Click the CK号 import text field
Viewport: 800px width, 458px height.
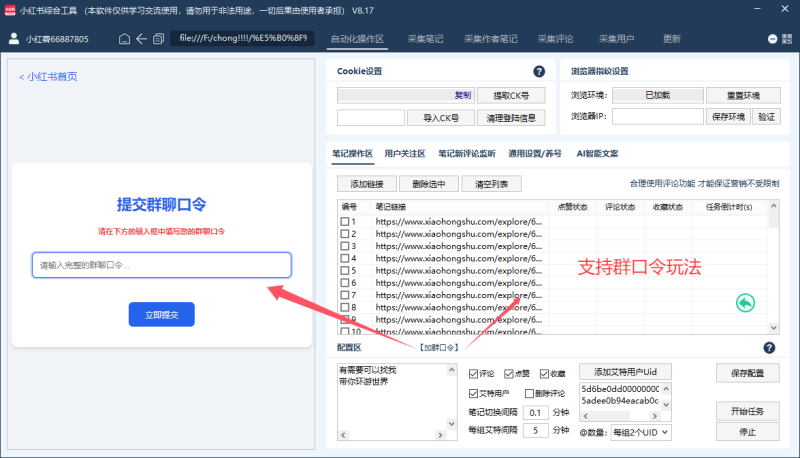[x=370, y=118]
